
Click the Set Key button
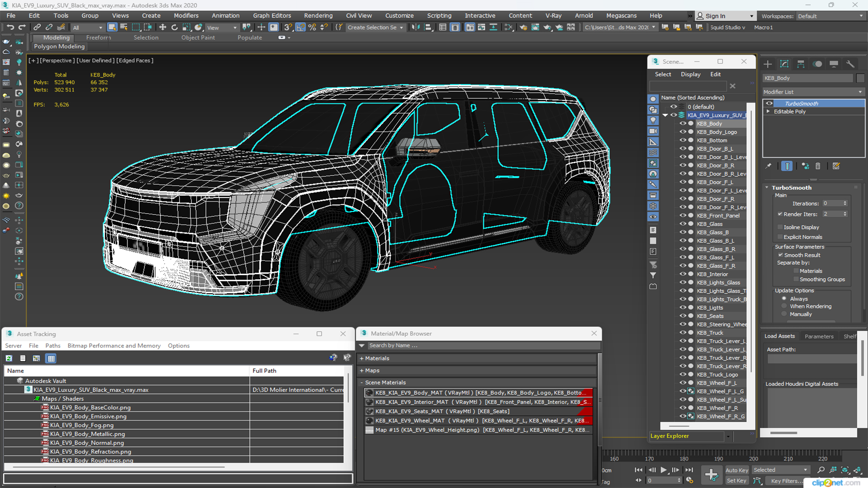coord(736,481)
